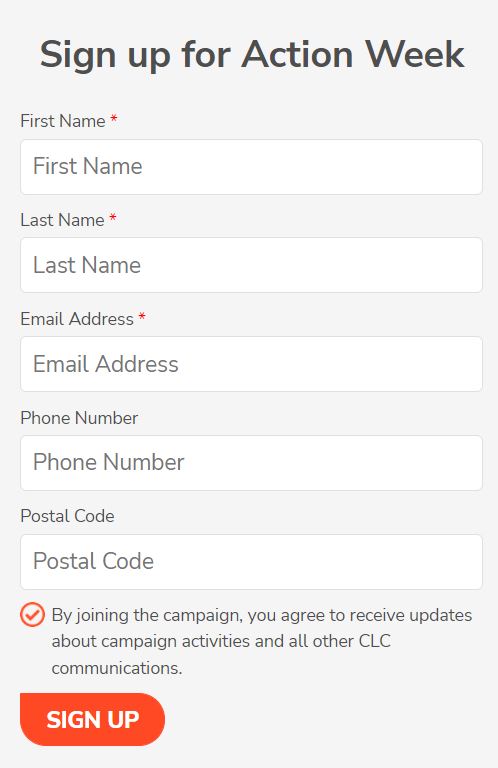Click the First Name label above the field
The image size is (498, 768).
[x=63, y=121]
